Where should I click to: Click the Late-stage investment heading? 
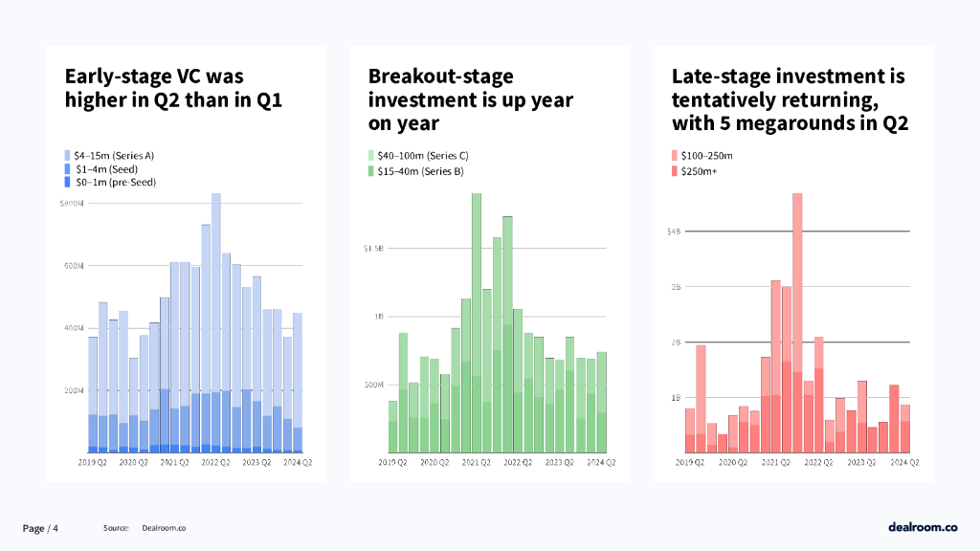[x=790, y=99]
